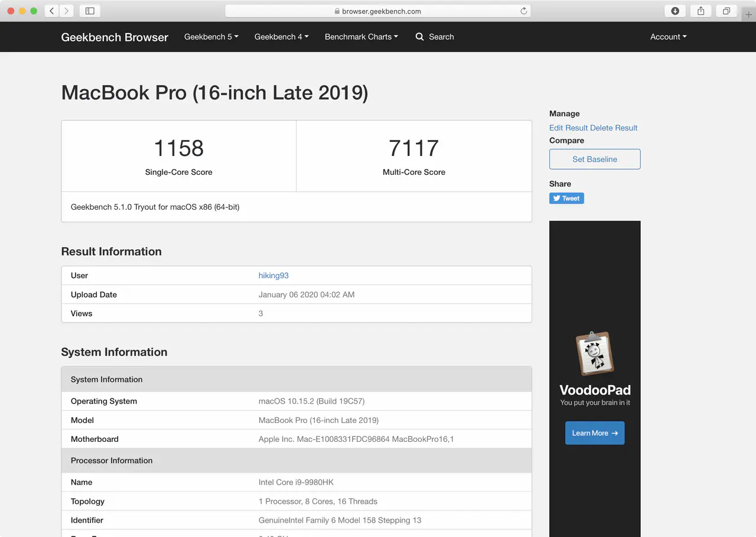Click the Multi-Core Score label
The width and height of the screenshot is (756, 537).
pyautogui.click(x=414, y=172)
